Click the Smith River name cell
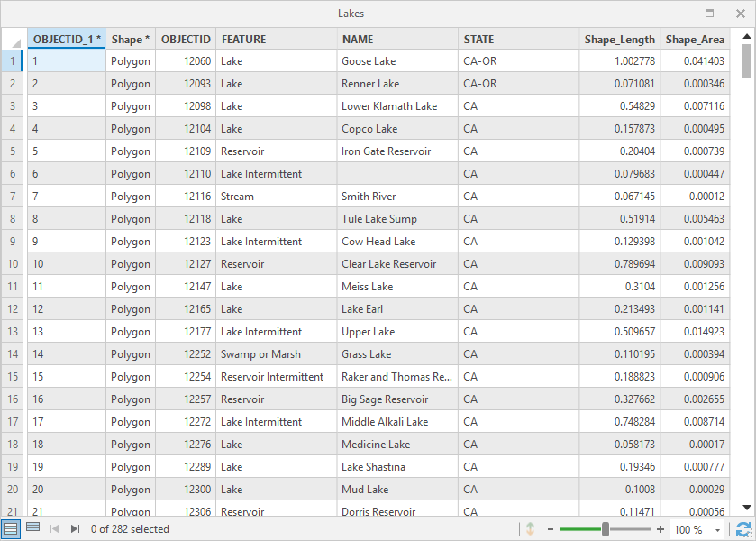The width and height of the screenshot is (756, 541). [x=397, y=197]
